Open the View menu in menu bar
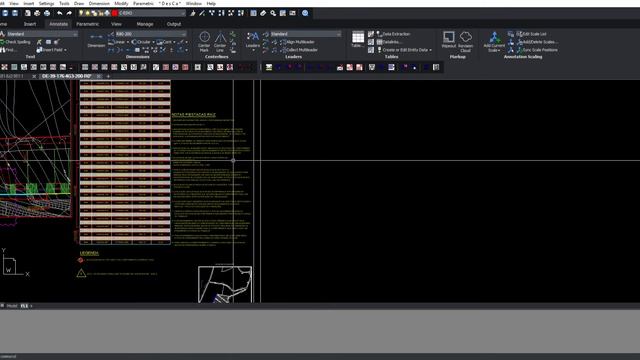 tap(13, 3)
